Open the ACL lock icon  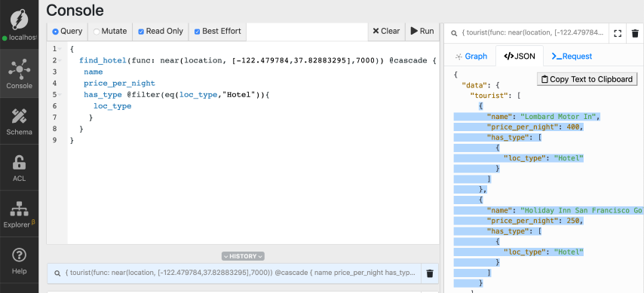tap(20, 167)
